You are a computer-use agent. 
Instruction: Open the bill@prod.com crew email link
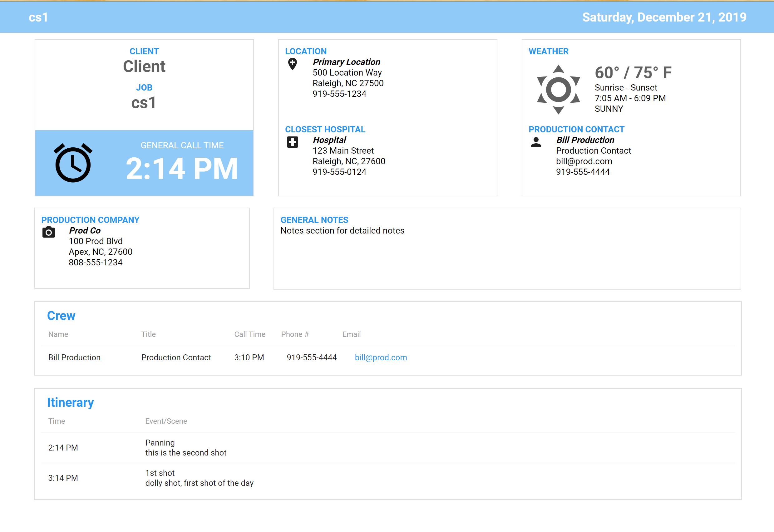click(x=381, y=357)
